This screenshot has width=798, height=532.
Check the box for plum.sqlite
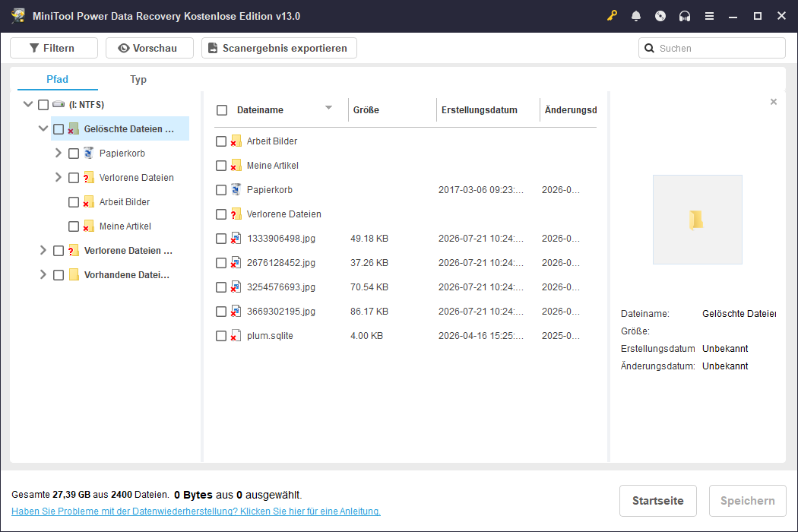(221, 336)
